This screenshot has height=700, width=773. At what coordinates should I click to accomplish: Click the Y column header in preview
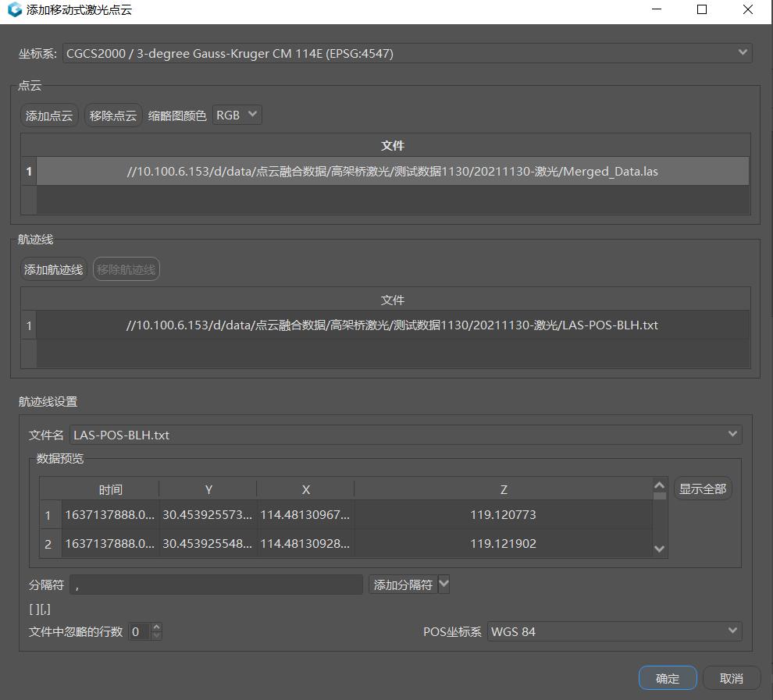tap(208, 489)
